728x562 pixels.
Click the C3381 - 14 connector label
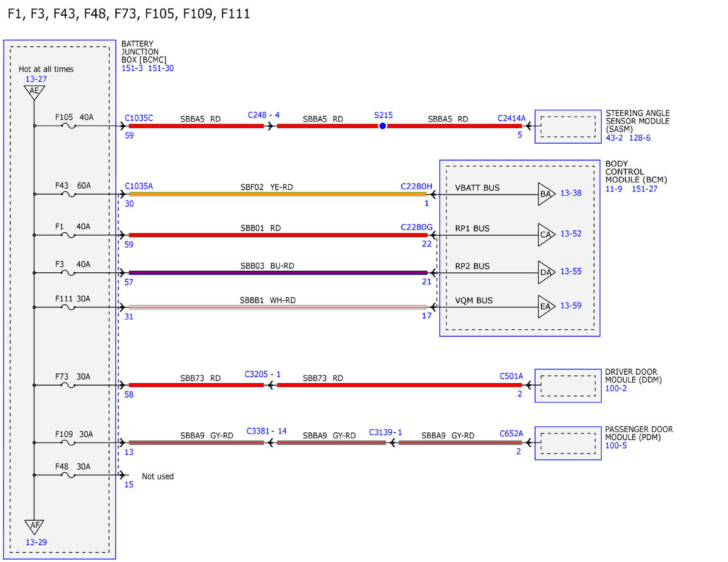[266, 431]
